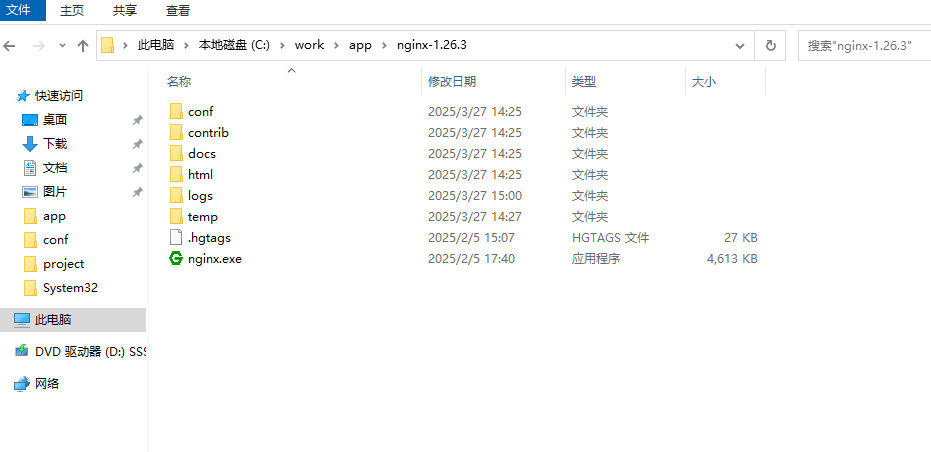Open 桌面 in quick access
Viewport: 931px width, 452px height.
pos(55,120)
